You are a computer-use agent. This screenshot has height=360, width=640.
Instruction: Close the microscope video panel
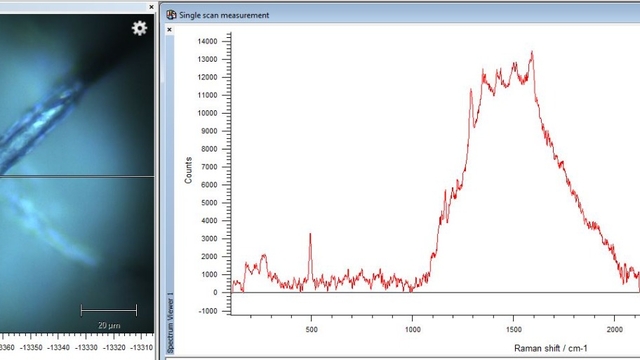coord(151,7)
